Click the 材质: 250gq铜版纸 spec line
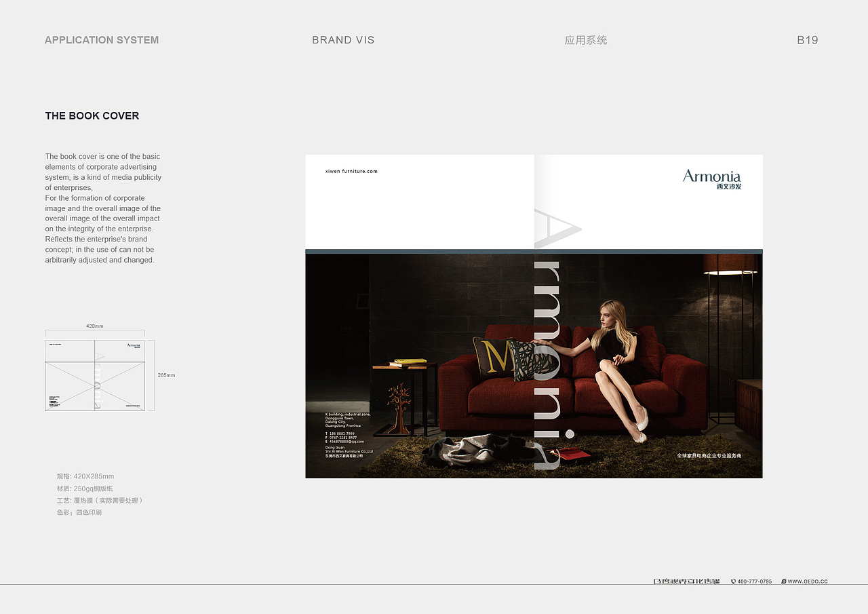 [x=85, y=488]
